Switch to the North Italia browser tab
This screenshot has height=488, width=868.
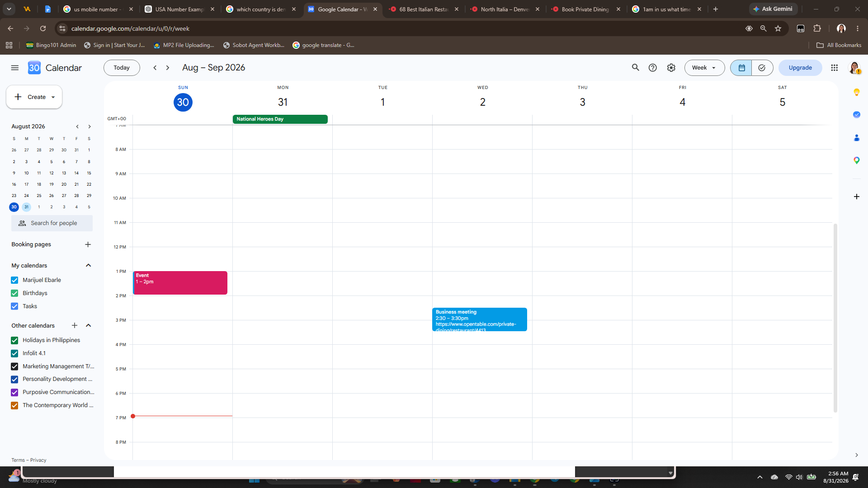(x=505, y=9)
